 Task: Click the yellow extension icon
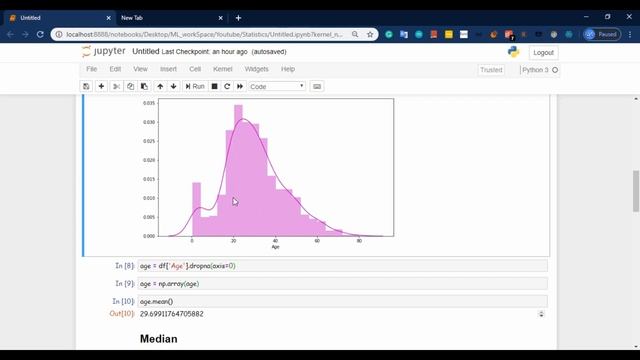(449, 35)
